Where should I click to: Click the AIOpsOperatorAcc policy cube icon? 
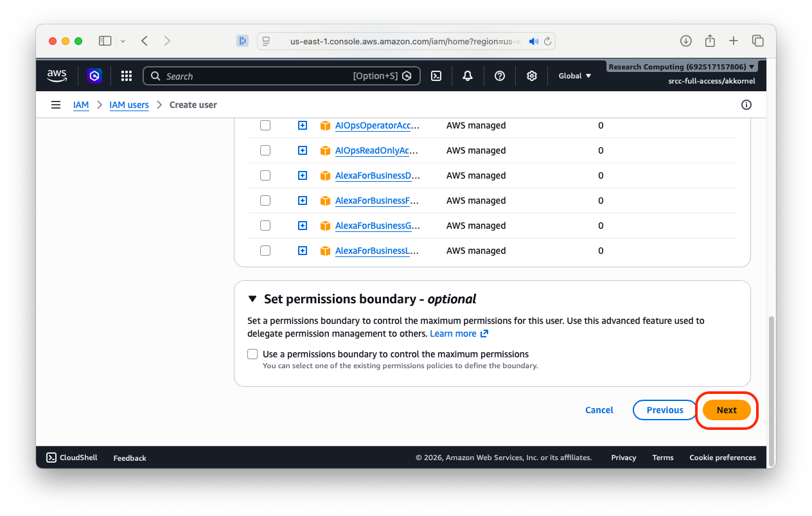click(325, 125)
